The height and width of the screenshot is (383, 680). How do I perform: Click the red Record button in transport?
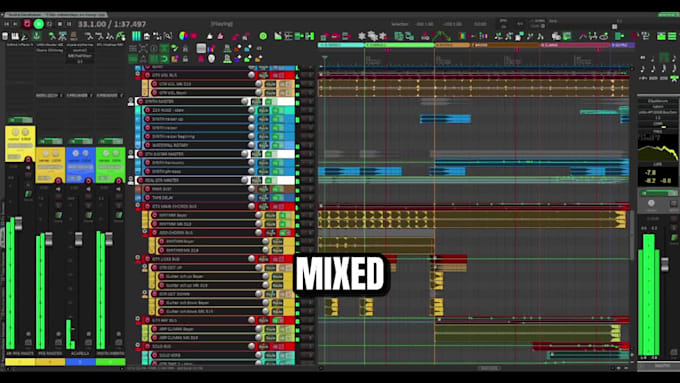pyautogui.click(x=27, y=23)
